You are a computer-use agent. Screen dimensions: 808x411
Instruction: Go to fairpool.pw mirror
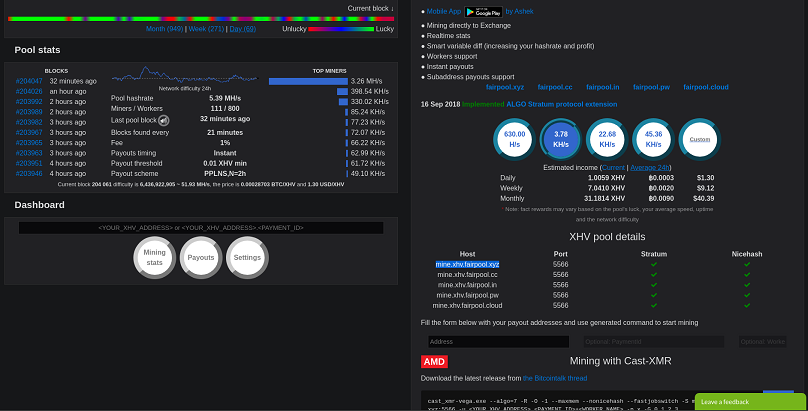pos(651,87)
